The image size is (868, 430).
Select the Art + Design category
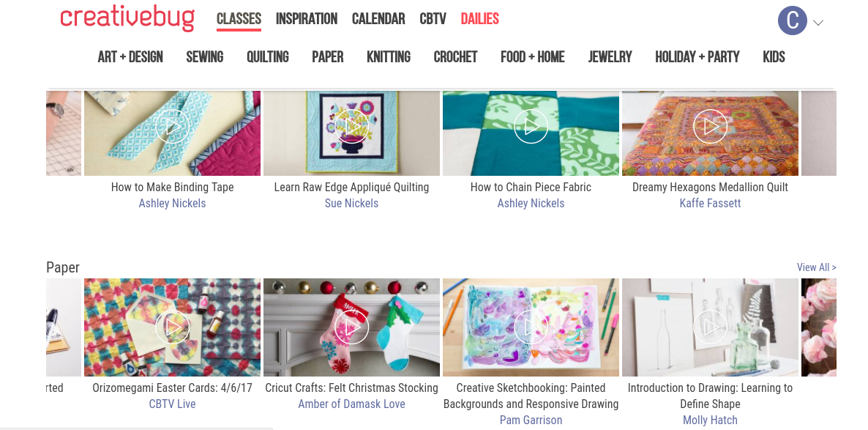coord(130,56)
